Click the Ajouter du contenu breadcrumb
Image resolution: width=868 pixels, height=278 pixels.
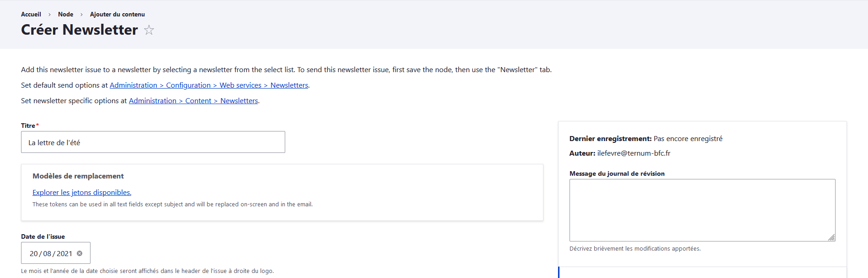click(x=117, y=14)
